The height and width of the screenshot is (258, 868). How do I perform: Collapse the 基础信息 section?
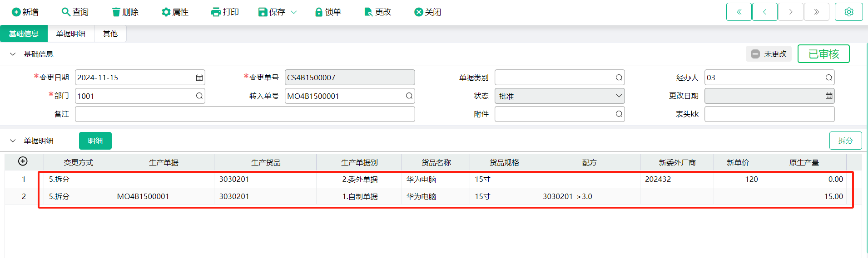pos(13,54)
